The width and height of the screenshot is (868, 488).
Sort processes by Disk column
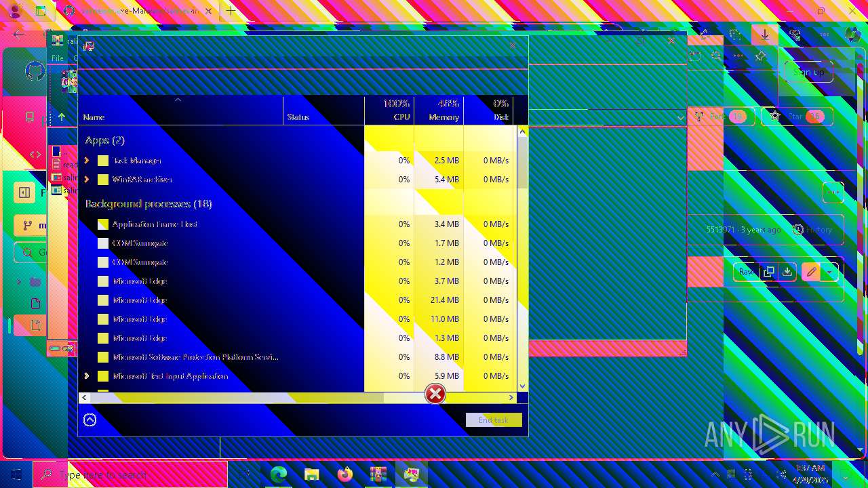tap(488, 110)
